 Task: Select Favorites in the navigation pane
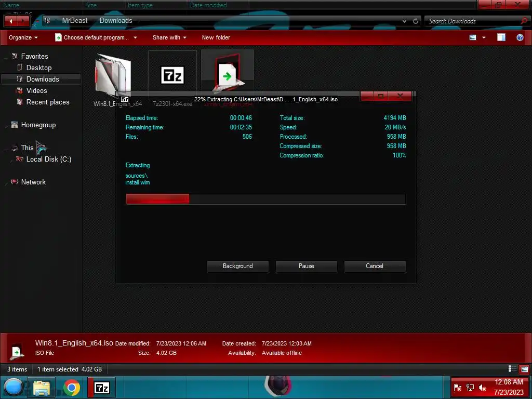pyautogui.click(x=34, y=56)
